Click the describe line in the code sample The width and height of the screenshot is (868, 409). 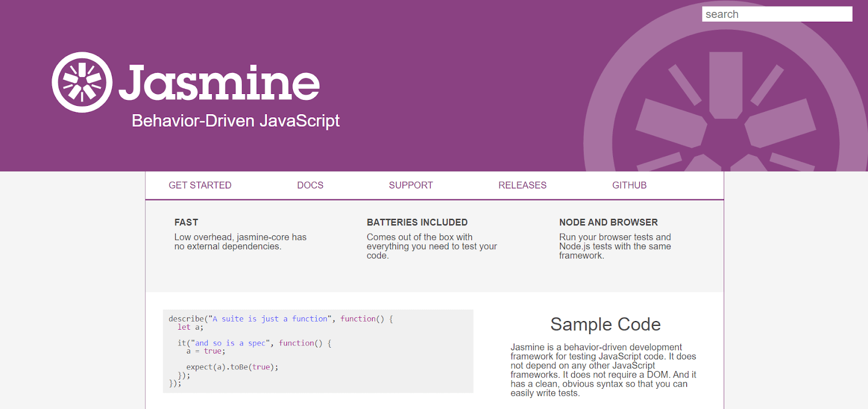click(280, 319)
